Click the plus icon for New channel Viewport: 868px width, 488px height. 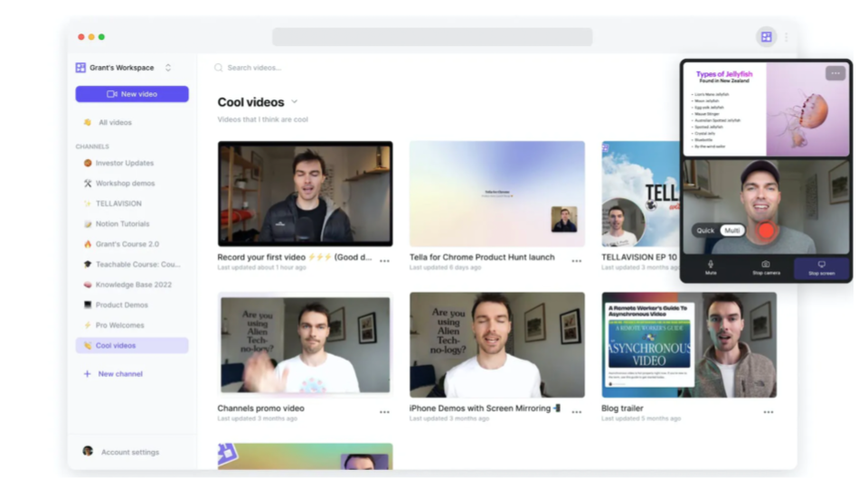click(x=87, y=374)
